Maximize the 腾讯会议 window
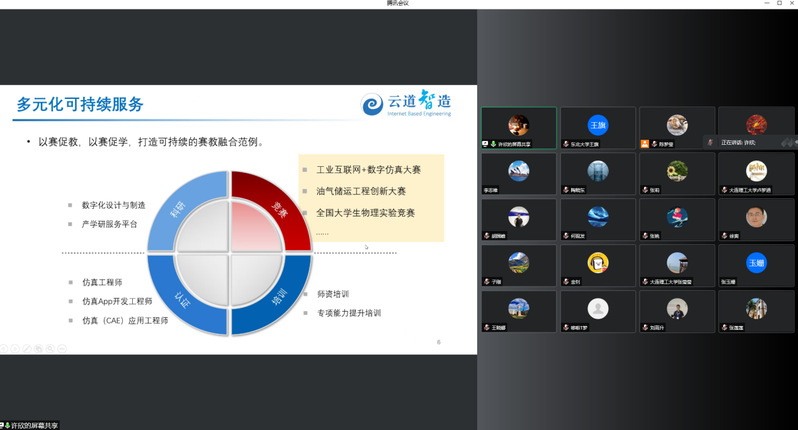Image resolution: width=798 pixels, height=430 pixels. tap(779, 3)
